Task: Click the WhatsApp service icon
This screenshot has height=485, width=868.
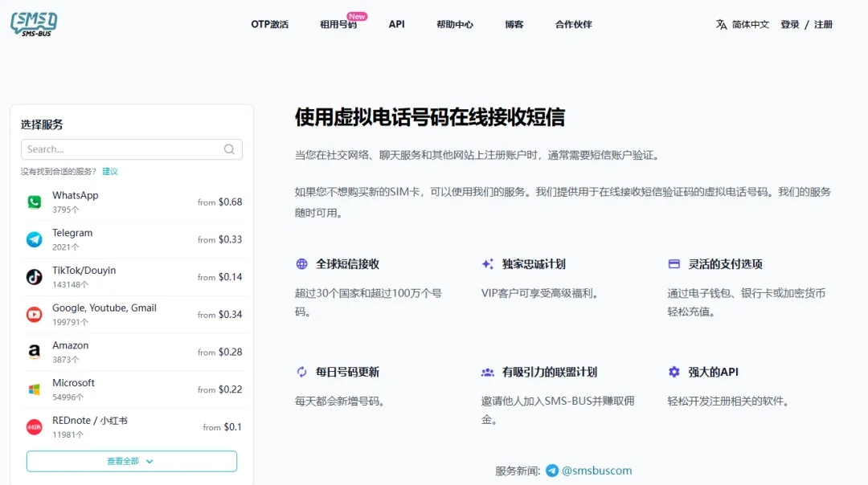Action: [x=34, y=202]
